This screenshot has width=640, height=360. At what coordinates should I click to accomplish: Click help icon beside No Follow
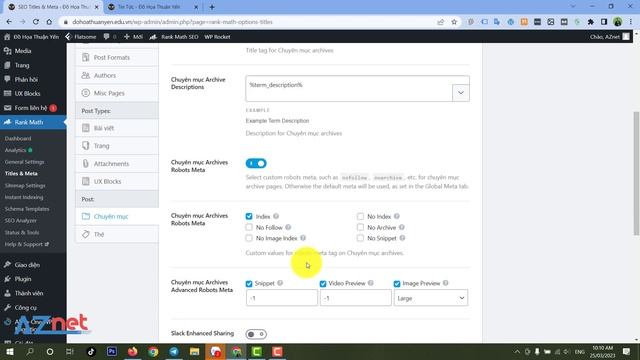click(x=288, y=227)
